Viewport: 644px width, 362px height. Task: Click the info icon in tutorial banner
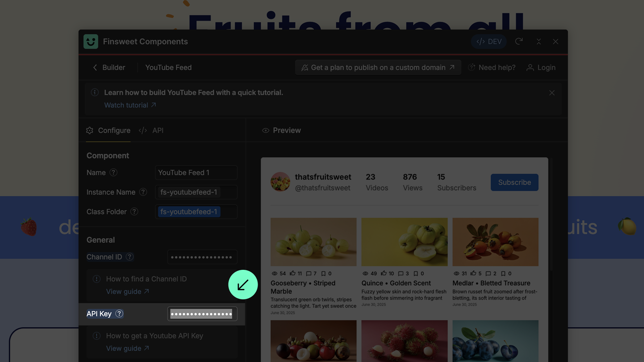(x=95, y=92)
